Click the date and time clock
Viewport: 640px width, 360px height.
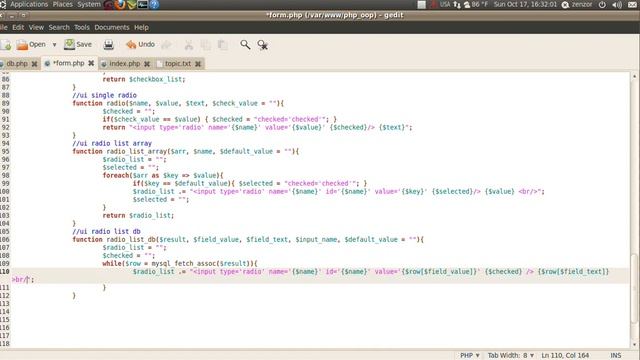point(525,4)
